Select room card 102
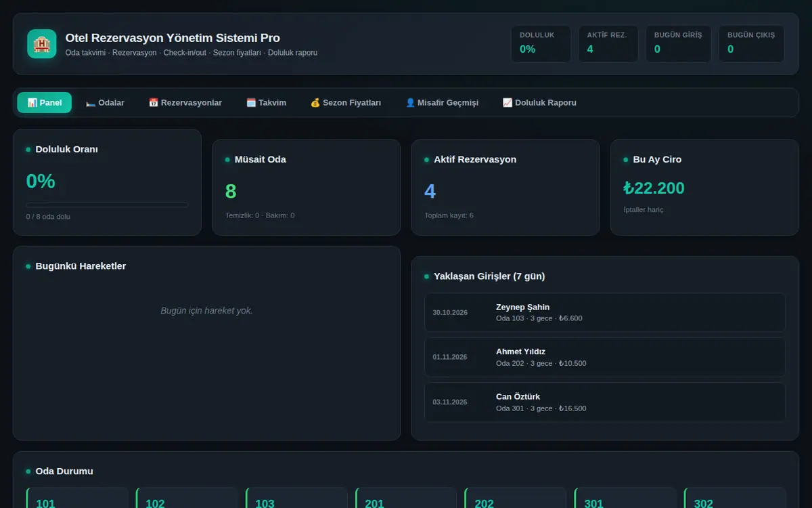 187,498
